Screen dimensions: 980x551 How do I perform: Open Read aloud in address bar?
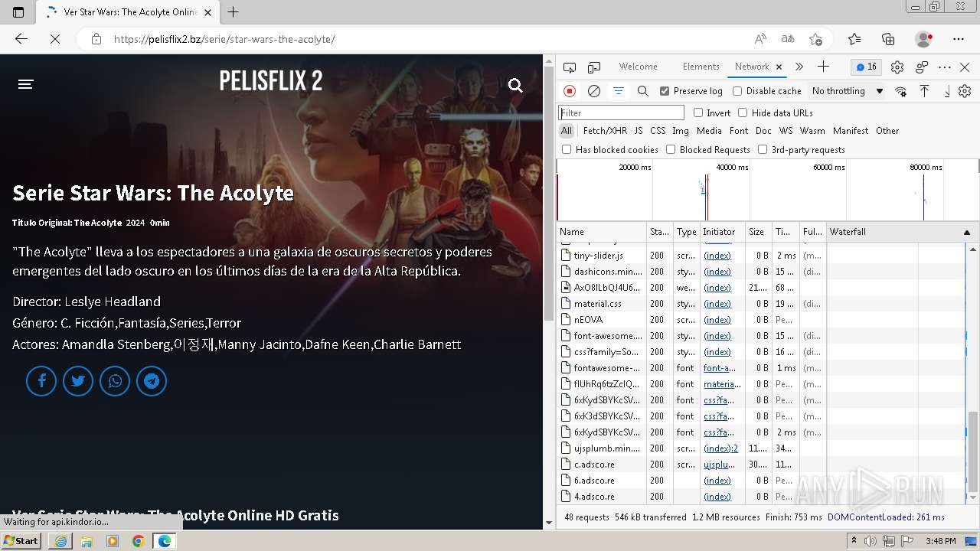point(760,39)
